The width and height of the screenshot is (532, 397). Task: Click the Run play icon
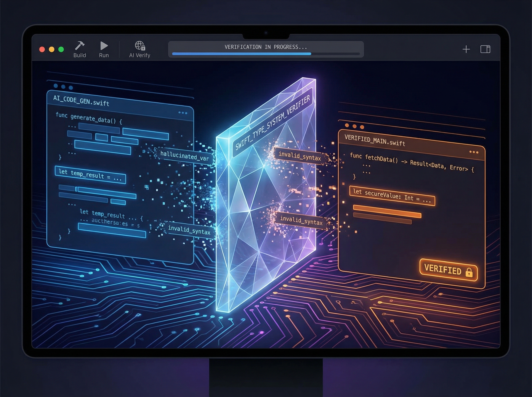click(104, 46)
